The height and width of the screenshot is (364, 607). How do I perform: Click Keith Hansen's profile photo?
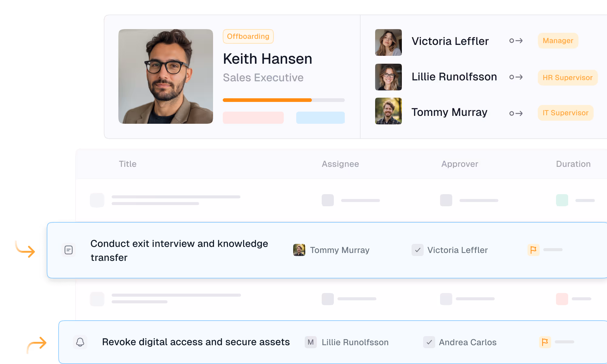166,76
